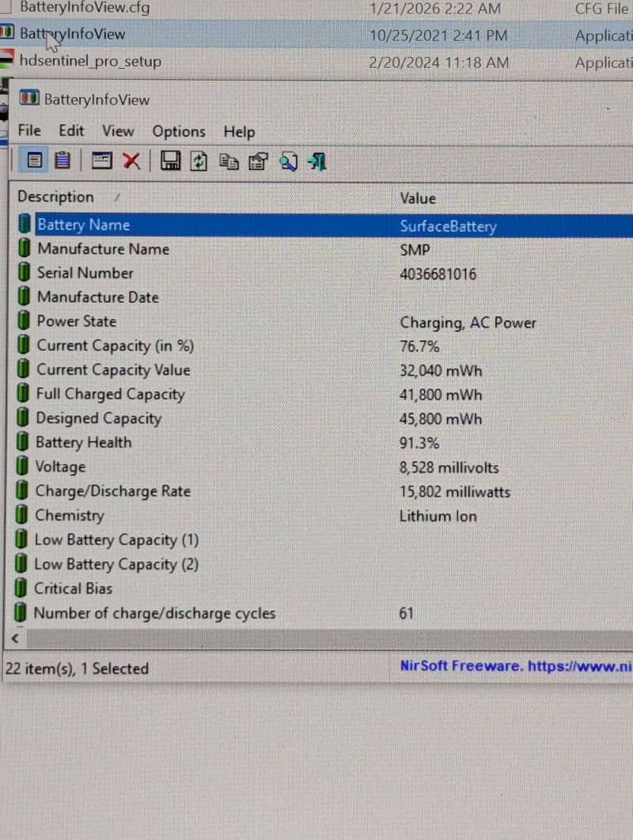Click the Exit door toolbar icon
Viewport: 633px width, 840px height.
[x=317, y=161]
